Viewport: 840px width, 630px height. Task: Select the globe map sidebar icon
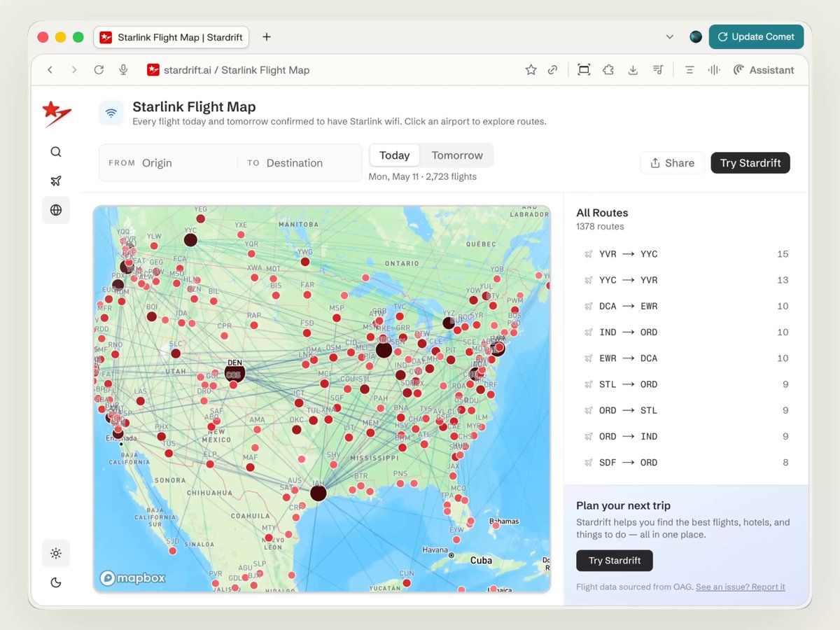pyautogui.click(x=56, y=210)
